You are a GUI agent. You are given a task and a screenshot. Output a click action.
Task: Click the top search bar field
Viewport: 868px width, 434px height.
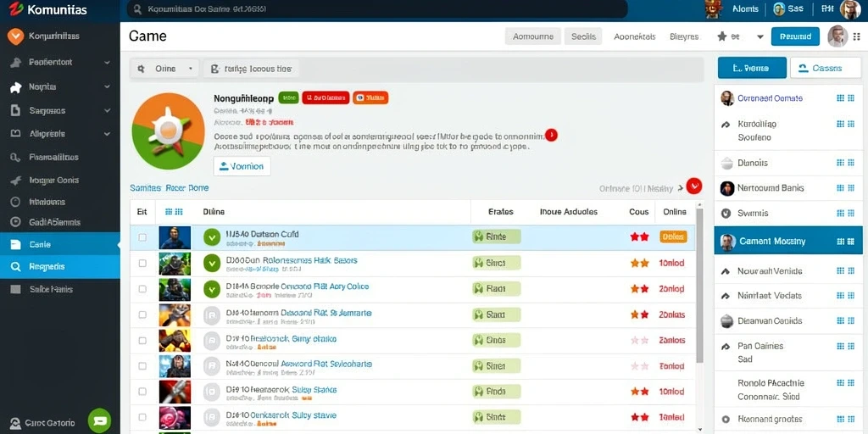[377, 9]
